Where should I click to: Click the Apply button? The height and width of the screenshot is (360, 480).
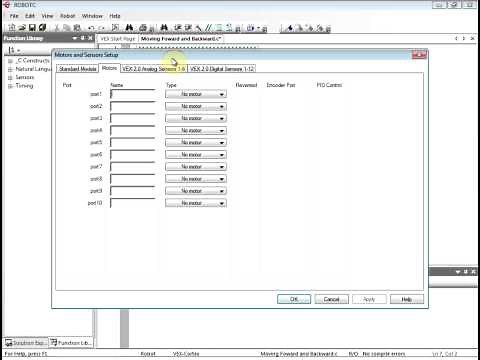tap(369, 299)
